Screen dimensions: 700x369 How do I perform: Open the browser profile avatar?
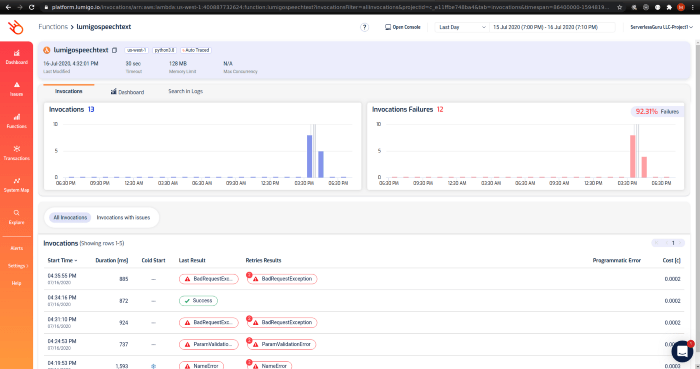681,7
